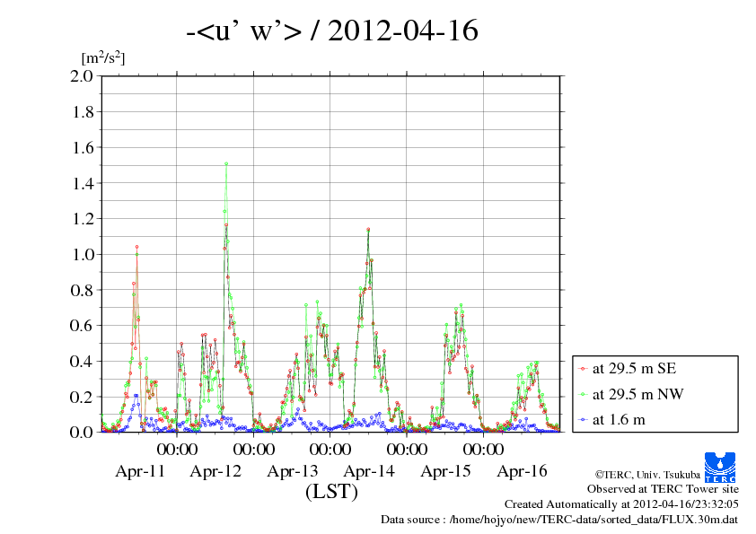Click y-axis tick label 1.0
The width and height of the screenshot is (756, 534).
point(82,255)
